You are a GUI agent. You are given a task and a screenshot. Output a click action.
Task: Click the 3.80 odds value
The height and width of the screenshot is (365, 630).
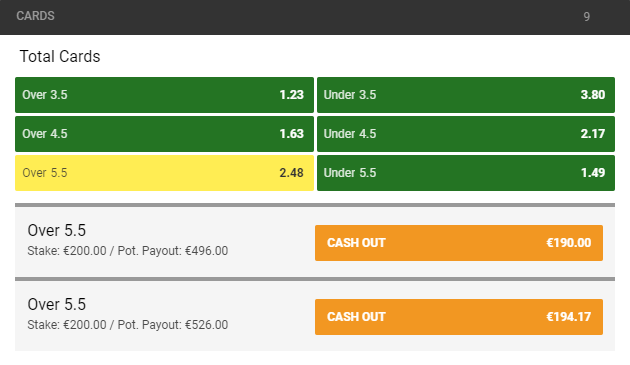[593, 95]
